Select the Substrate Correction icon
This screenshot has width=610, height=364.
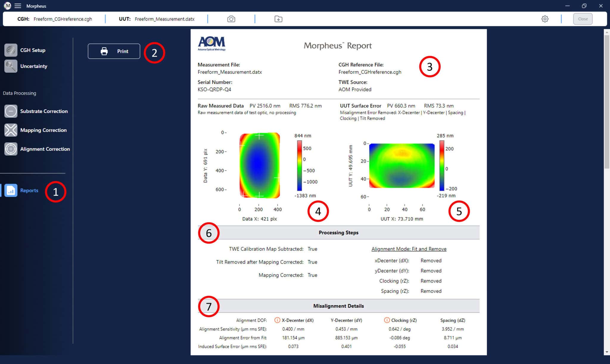11,111
